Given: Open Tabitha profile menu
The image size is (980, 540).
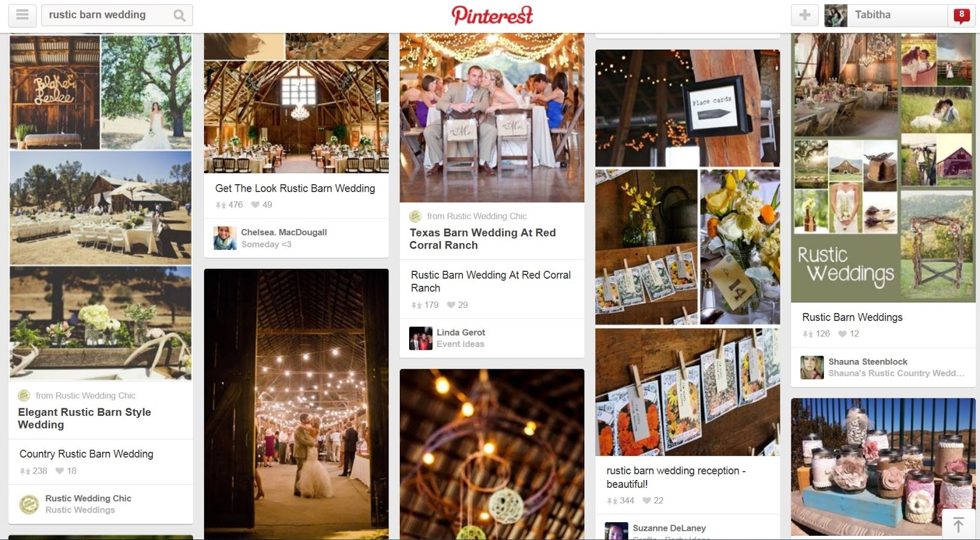Looking at the screenshot, I should [886, 15].
